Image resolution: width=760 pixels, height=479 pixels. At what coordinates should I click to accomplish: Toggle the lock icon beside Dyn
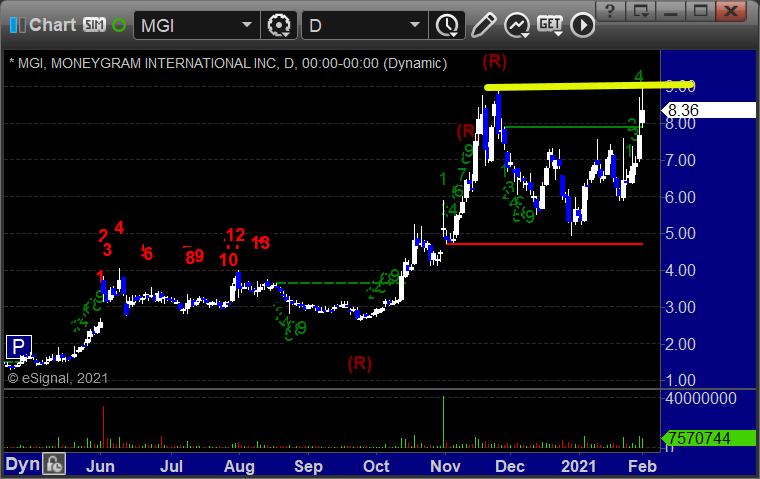[54, 464]
